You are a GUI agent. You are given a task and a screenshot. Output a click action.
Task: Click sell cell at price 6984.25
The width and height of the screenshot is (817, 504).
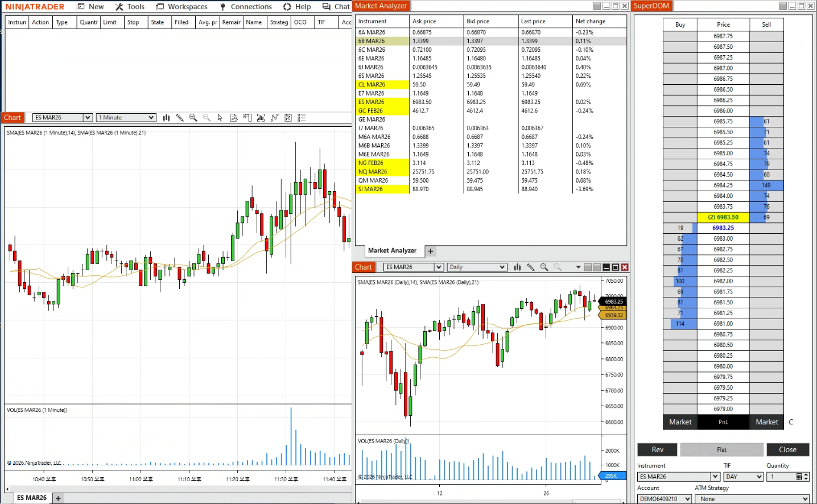[766, 185]
